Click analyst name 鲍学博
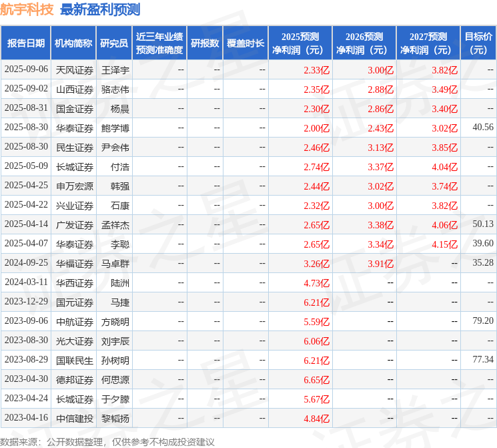 (115, 128)
